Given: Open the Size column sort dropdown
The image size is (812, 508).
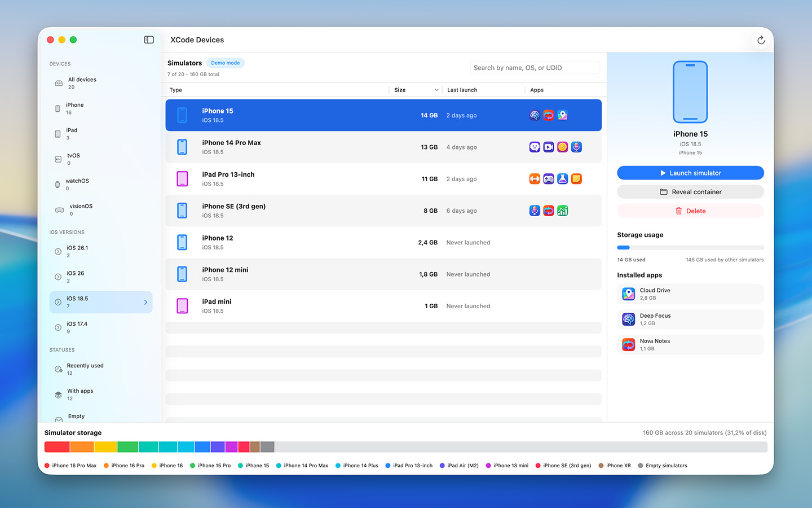Looking at the screenshot, I should (x=435, y=90).
